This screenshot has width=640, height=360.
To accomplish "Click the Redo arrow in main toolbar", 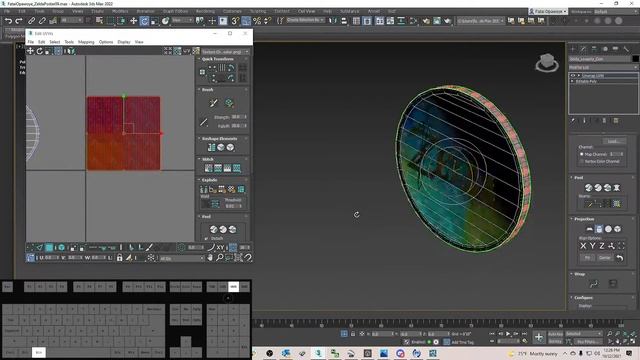I will click(x=19, y=20).
